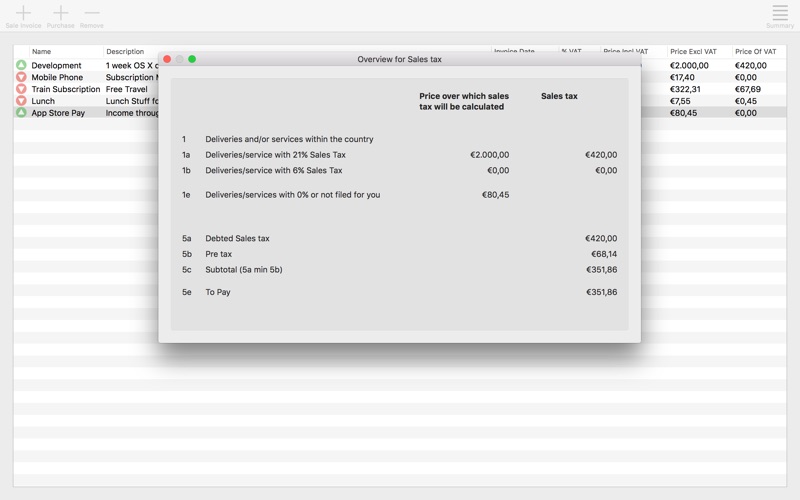The height and width of the screenshot is (500, 800).
Task: Select the App Store Pay row name
Action: (x=58, y=113)
